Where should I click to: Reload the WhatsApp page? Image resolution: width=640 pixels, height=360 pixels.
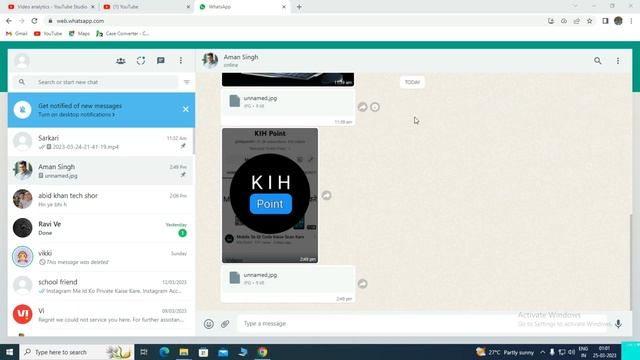point(34,21)
